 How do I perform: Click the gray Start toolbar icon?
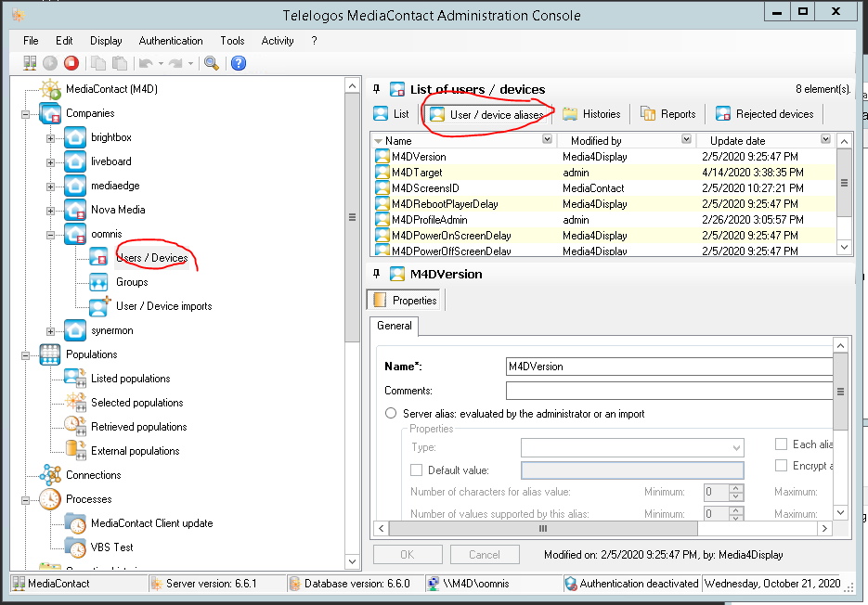[x=50, y=63]
